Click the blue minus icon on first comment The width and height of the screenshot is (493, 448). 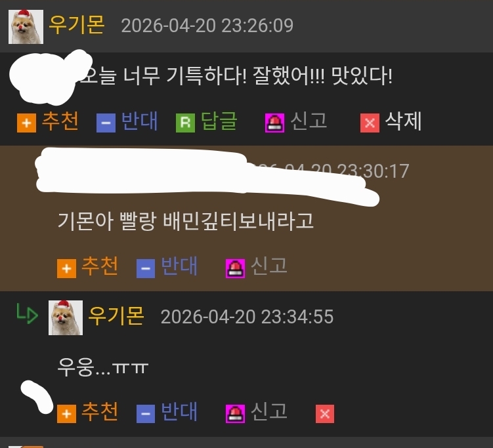pos(106,123)
